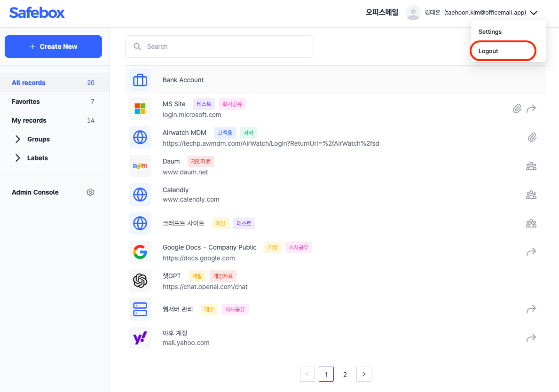Expand the Groups tree in sidebar
Screen dimensions: 559x392
(18, 139)
